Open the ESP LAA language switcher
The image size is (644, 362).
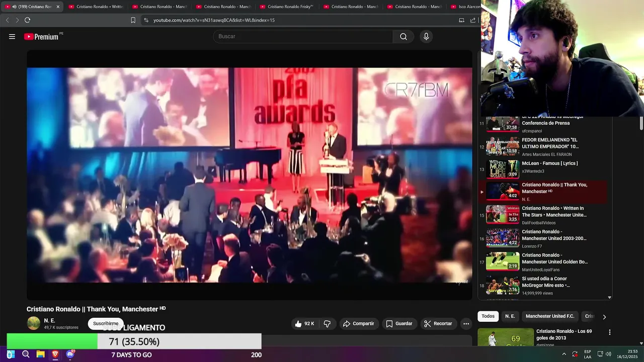(x=587, y=354)
